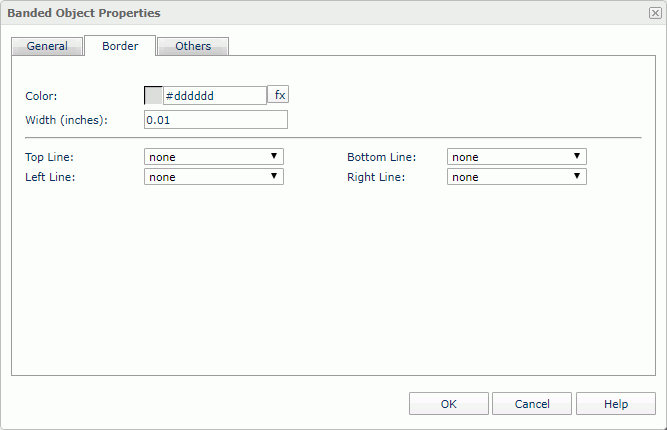Expand the Top Line style dropdown
The image size is (667, 430).
(214, 157)
